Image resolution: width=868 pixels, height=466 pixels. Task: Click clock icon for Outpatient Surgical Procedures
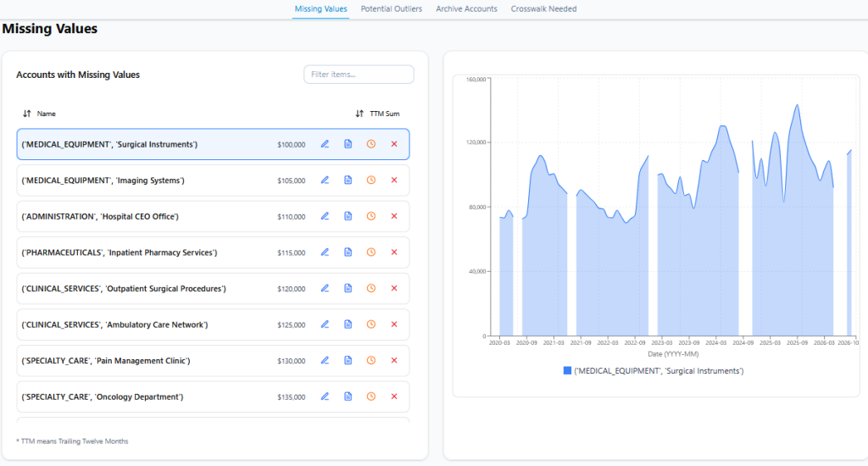[x=371, y=288]
